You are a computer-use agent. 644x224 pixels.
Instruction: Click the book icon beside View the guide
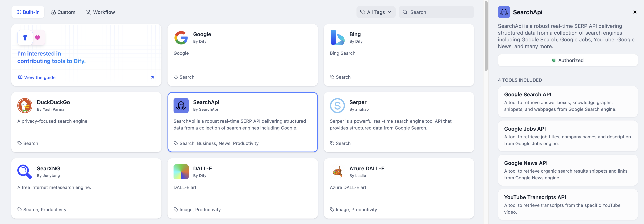(20, 77)
